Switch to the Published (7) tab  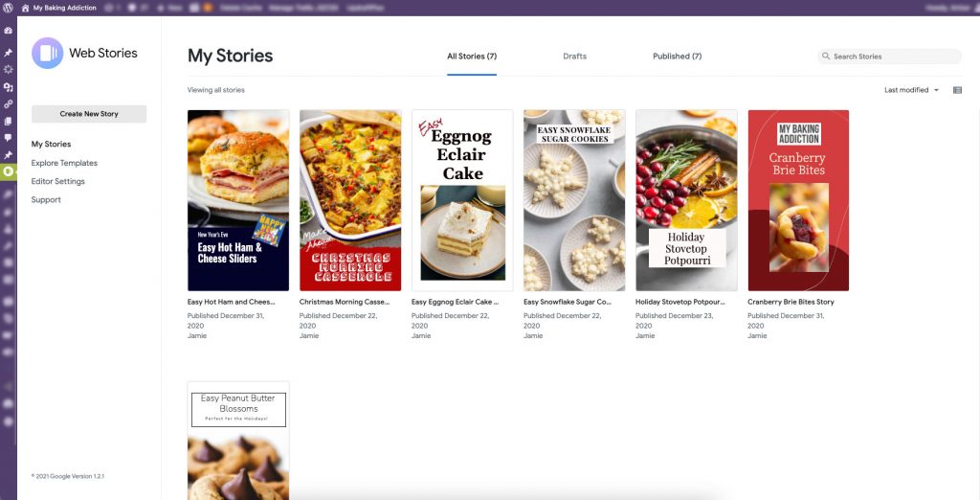pos(677,57)
